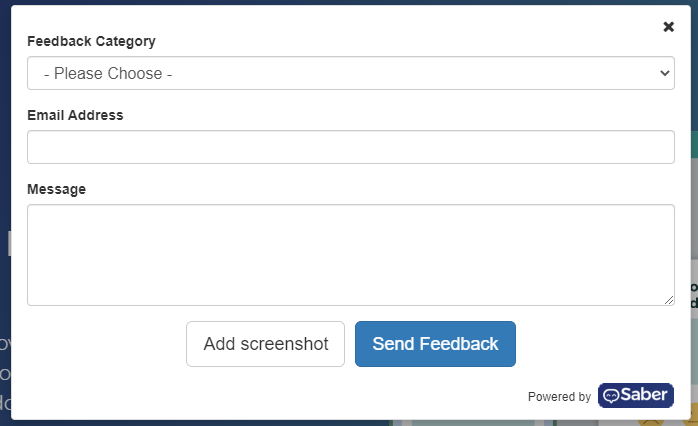Viewport: 698px width, 426px height.
Task: Click inside the Message text area
Action: (x=351, y=255)
